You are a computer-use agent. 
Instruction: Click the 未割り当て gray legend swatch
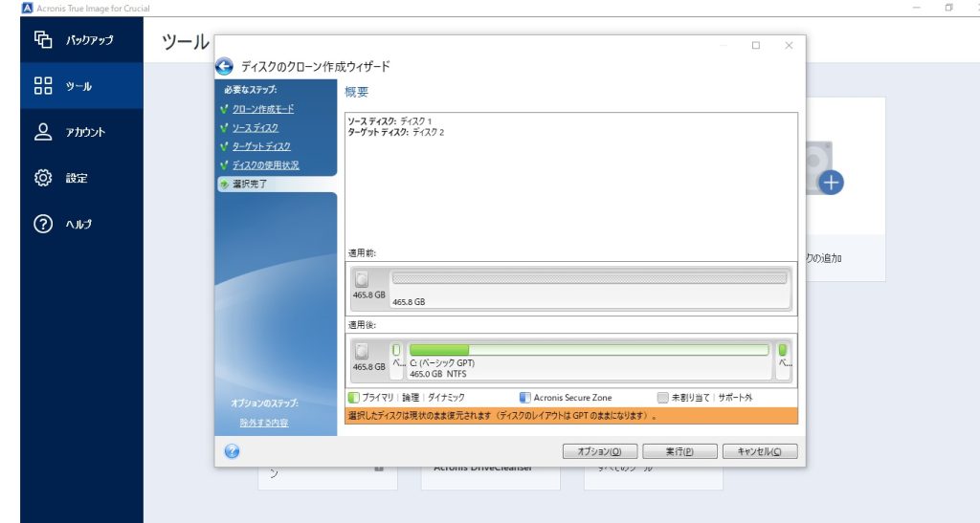(x=662, y=398)
